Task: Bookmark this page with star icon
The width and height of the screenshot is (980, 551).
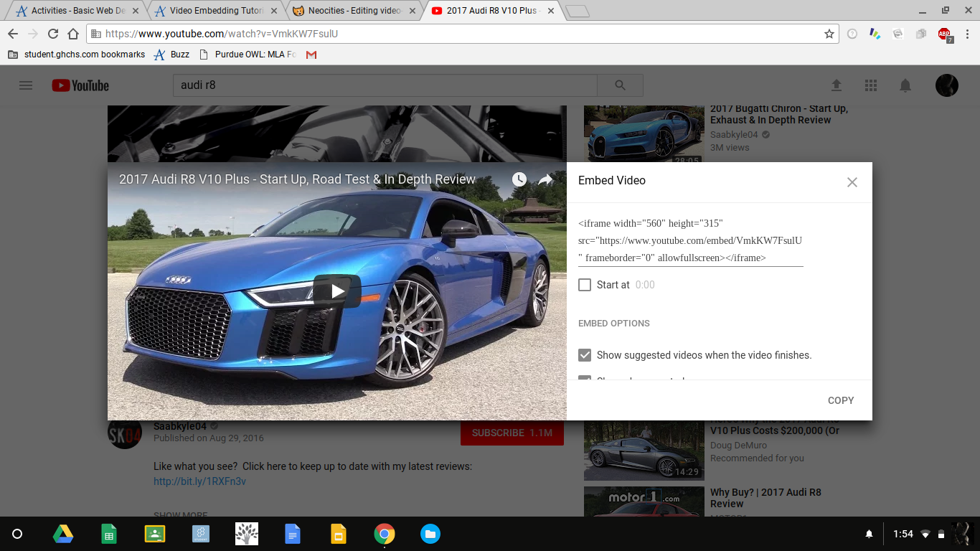Action: (829, 34)
